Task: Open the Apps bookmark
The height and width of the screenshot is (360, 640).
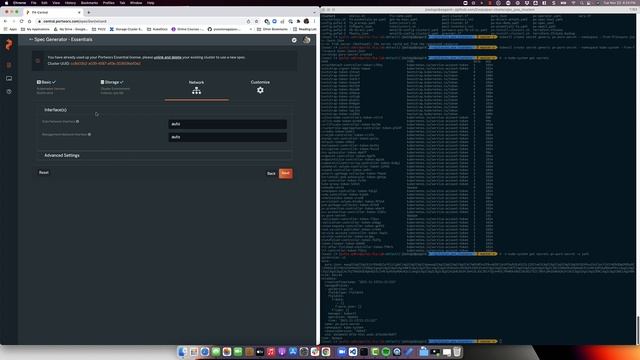Action: pyautogui.click(x=11, y=29)
